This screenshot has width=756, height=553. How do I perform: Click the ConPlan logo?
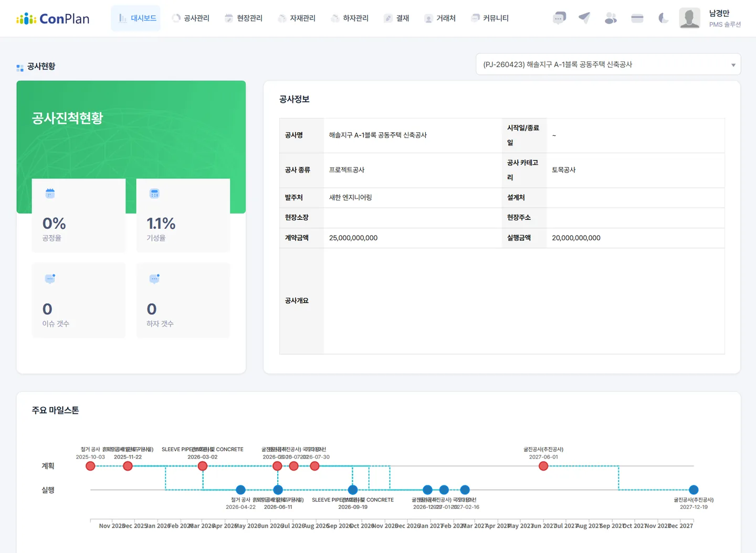click(53, 19)
